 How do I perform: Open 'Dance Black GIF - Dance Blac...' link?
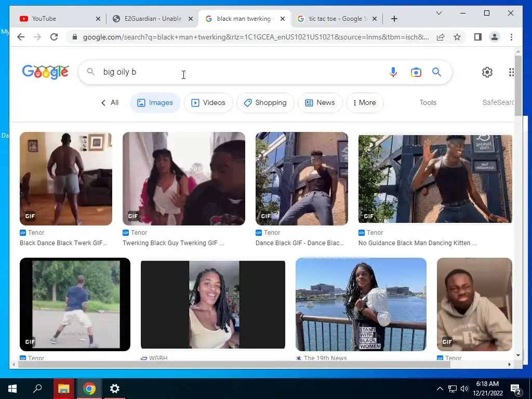pyautogui.click(x=300, y=243)
